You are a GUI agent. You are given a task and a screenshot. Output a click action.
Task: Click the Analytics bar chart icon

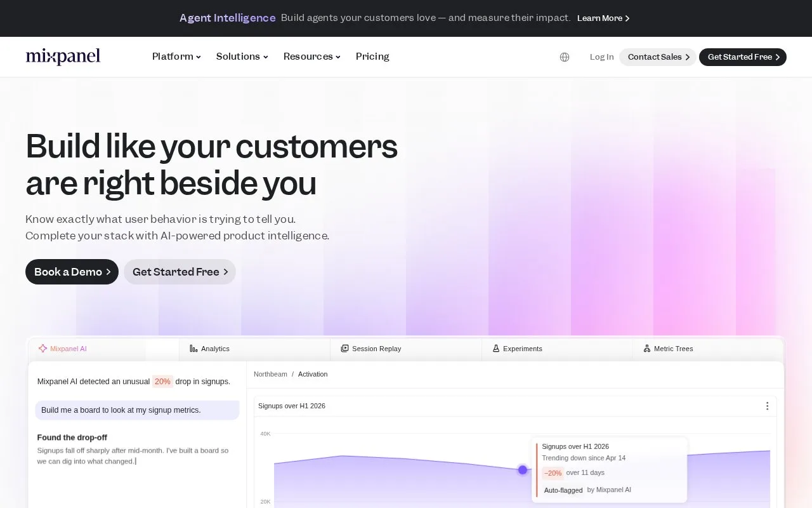193,349
